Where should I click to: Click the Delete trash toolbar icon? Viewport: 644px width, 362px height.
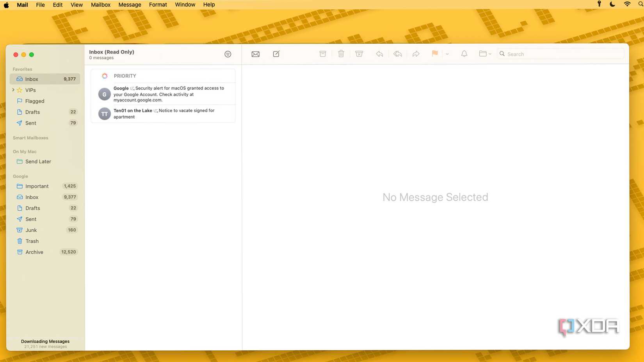(341, 54)
